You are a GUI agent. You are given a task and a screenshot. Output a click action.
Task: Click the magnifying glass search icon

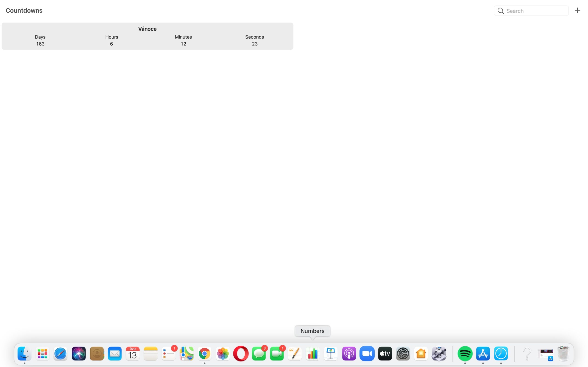pos(500,11)
